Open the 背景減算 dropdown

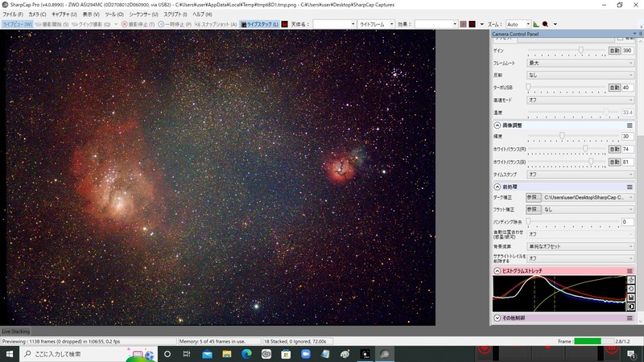[580, 246]
